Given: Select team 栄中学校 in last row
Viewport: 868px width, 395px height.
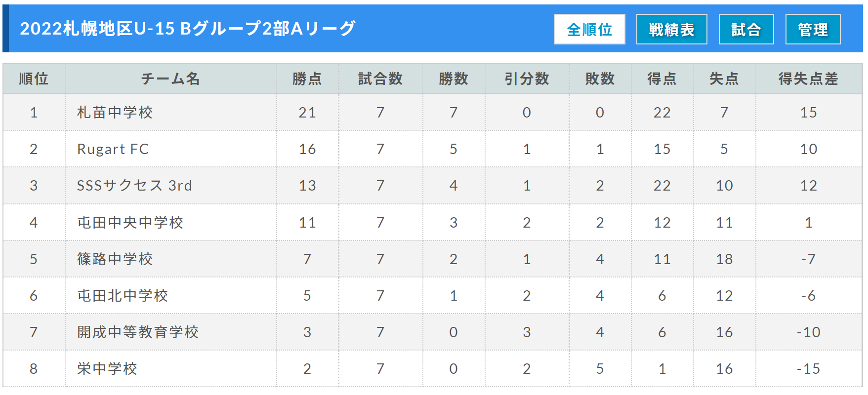Looking at the screenshot, I should click(x=107, y=369).
